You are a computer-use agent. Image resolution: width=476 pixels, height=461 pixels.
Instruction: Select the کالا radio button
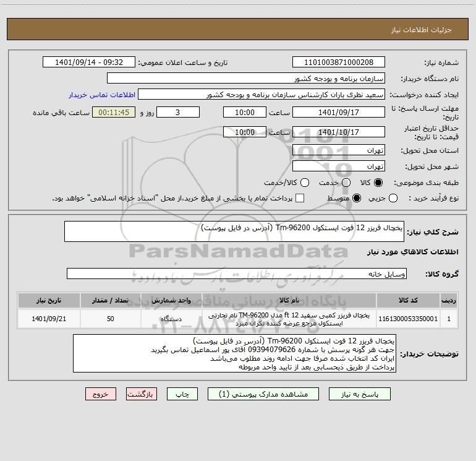point(378,183)
